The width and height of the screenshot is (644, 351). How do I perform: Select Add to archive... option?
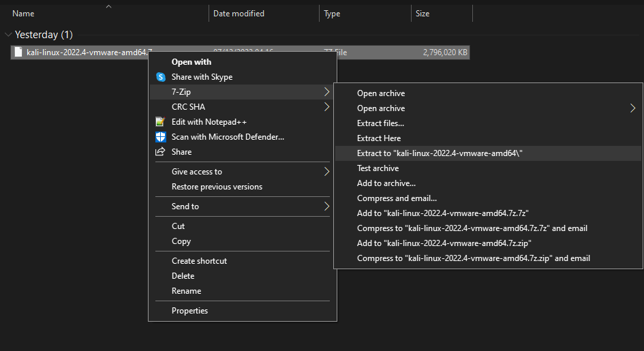click(x=488, y=183)
